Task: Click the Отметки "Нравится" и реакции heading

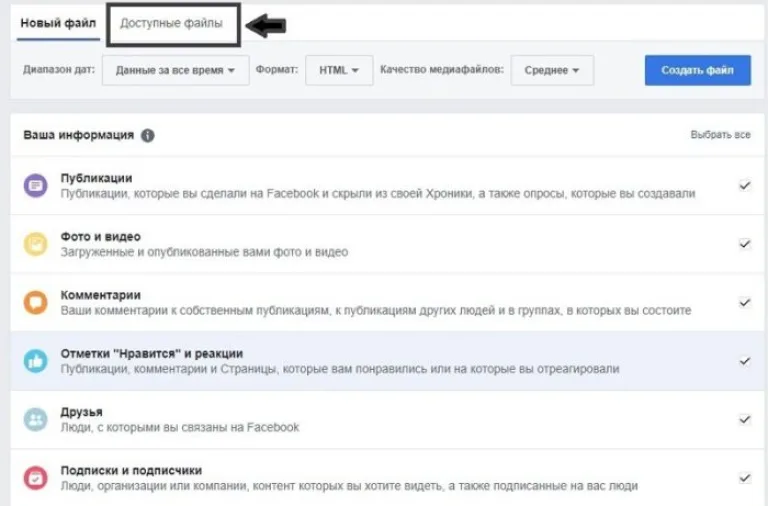Action: (152, 353)
